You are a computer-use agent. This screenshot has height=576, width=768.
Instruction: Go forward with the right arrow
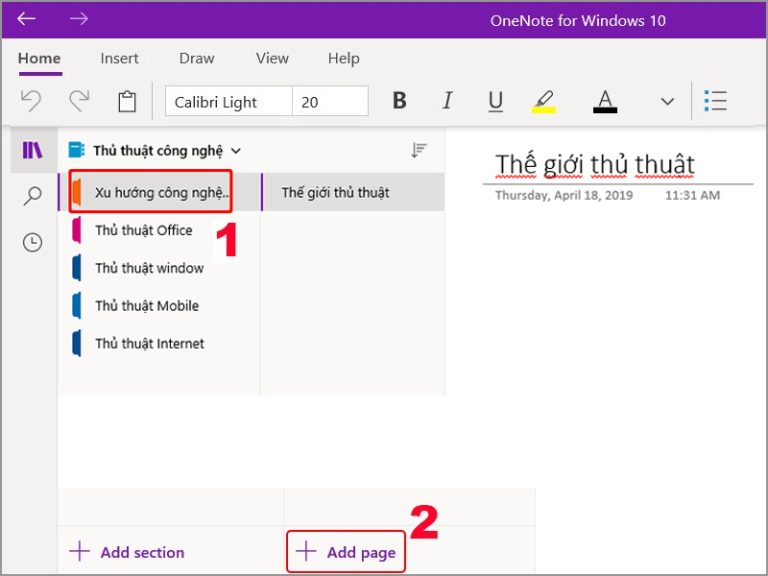pos(78,19)
